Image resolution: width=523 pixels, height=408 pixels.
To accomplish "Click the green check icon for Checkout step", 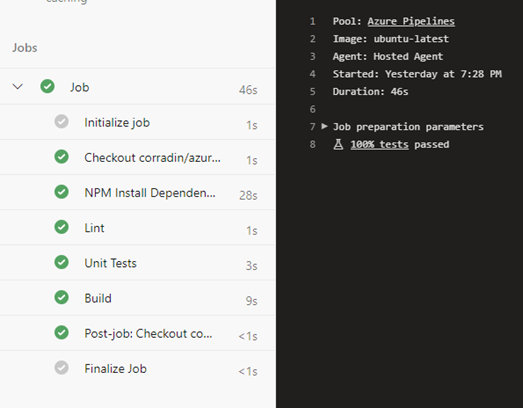I will coord(61,156).
